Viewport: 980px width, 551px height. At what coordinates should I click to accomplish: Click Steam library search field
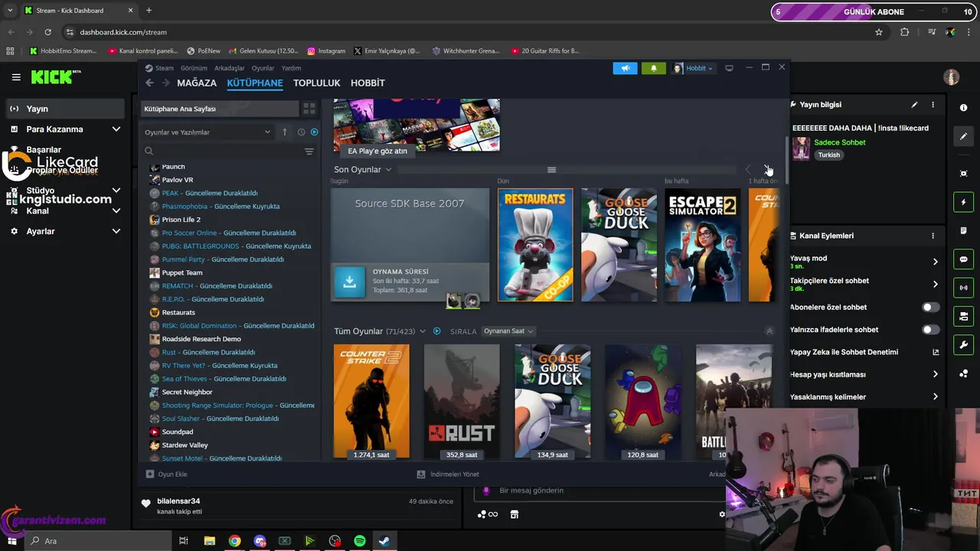click(222, 152)
